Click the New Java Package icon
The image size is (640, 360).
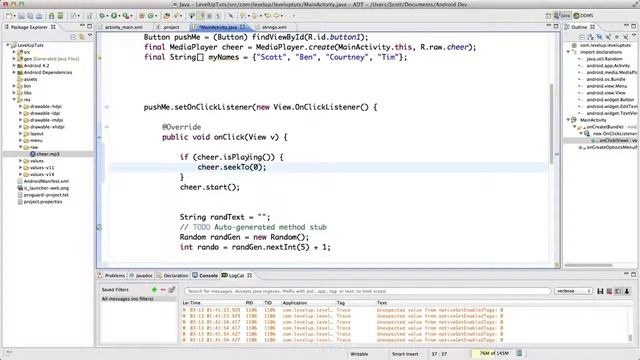coord(142,16)
